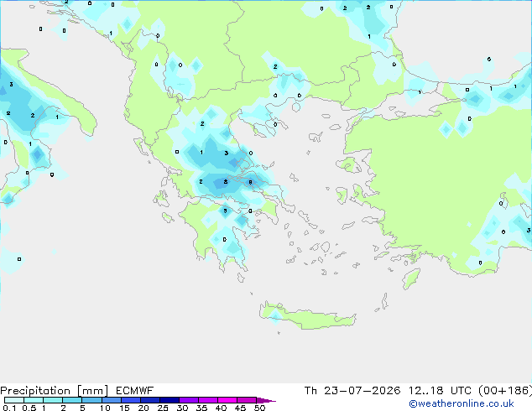Pick the 15–20 mm legend swatch
Image resolution: width=532 pixels, height=411 pixels.
coord(130,400)
